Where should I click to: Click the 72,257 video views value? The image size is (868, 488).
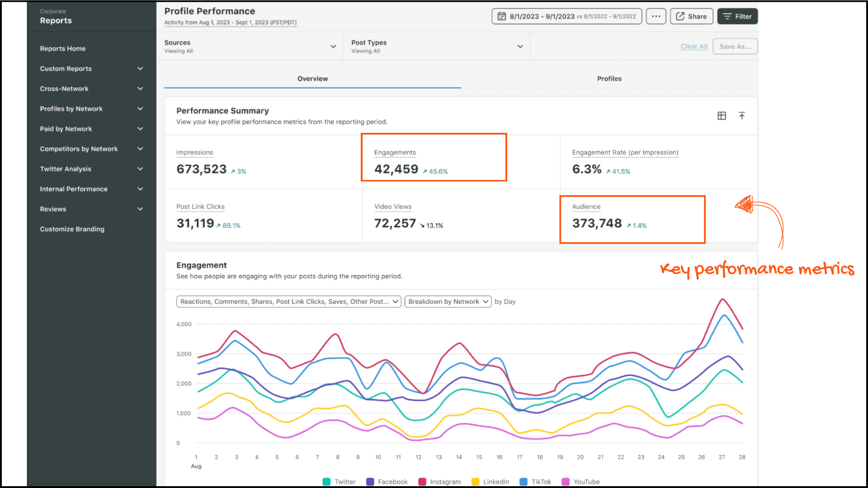pos(395,223)
